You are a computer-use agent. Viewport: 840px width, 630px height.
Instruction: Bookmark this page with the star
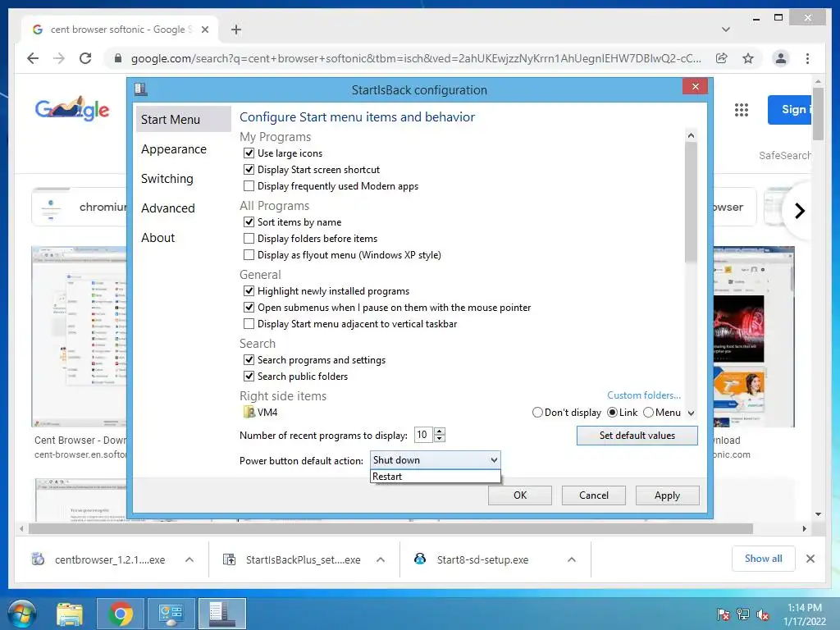pyautogui.click(x=748, y=58)
